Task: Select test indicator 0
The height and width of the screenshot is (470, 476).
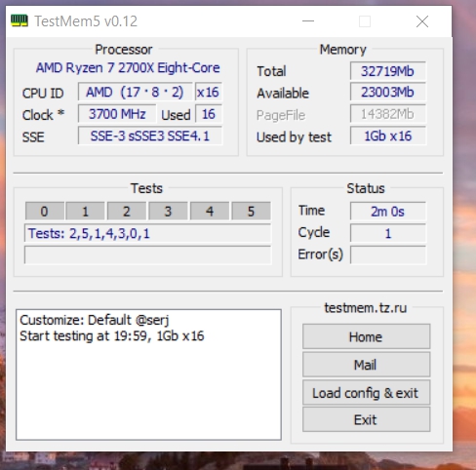Action: pyautogui.click(x=45, y=212)
